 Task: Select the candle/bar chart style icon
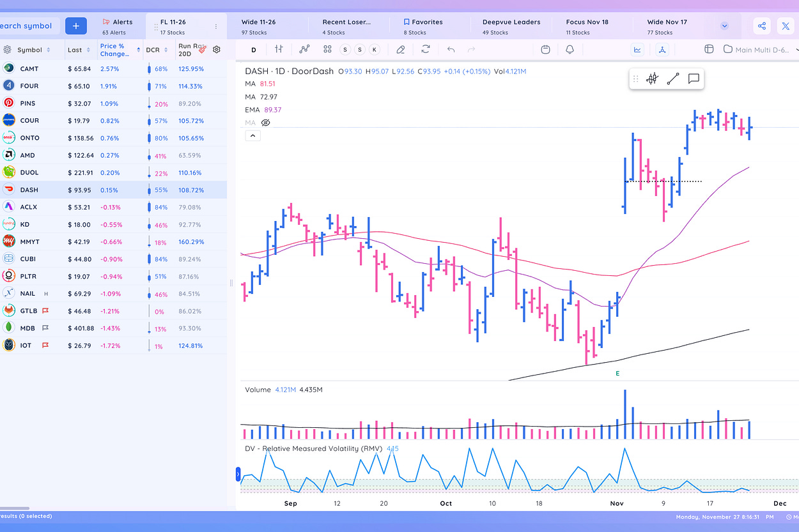click(x=279, y=49)
